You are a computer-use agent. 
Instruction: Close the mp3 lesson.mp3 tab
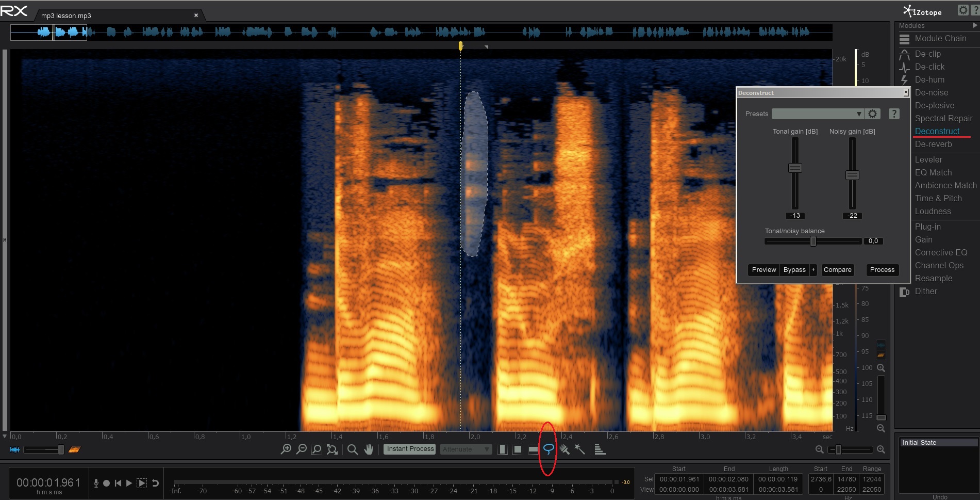coord(196,15)
